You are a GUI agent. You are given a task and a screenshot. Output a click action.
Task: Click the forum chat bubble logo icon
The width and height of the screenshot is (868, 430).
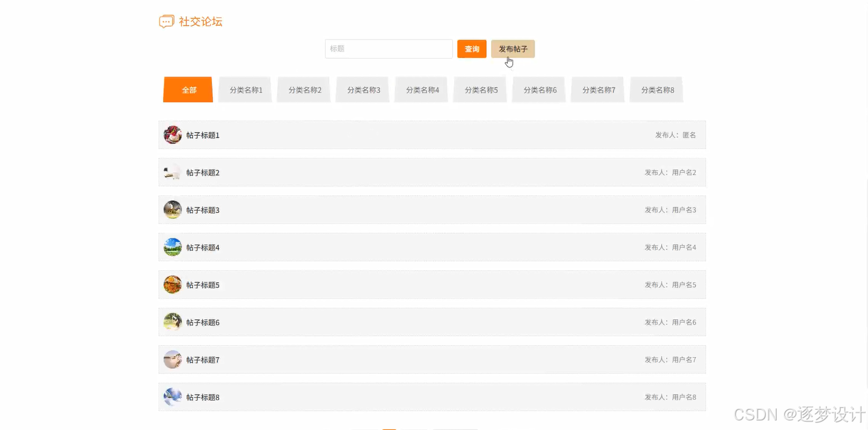166,22
